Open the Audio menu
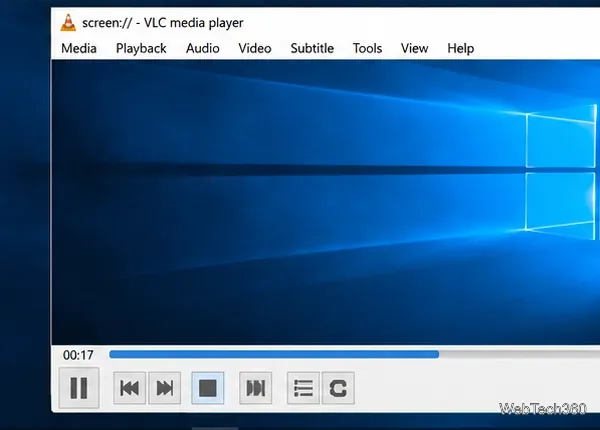 coord(202,48)
